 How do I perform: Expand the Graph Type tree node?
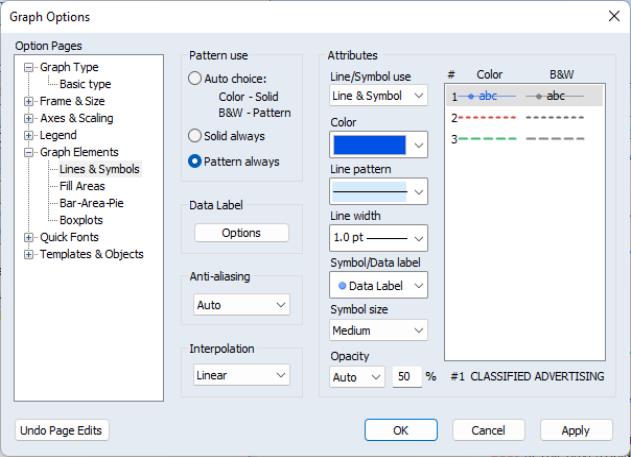pyautogui.click(x=30, y=68)
